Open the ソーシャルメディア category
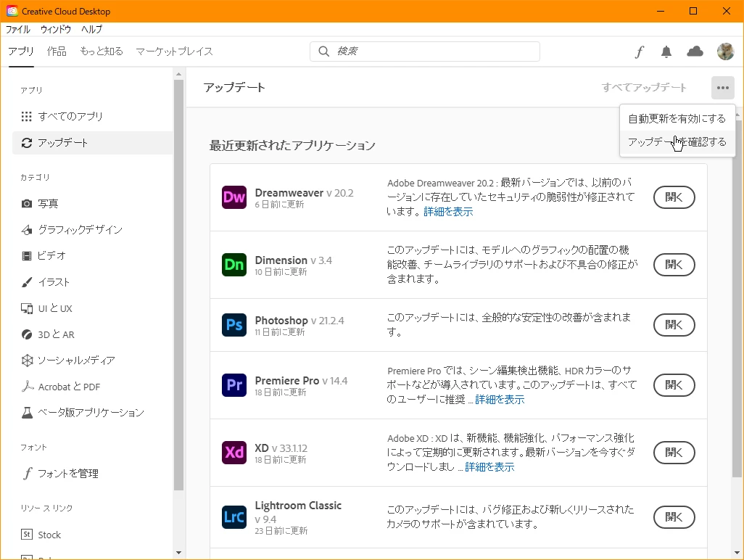Viewport: 744px width, 560px height. [93, 361]
